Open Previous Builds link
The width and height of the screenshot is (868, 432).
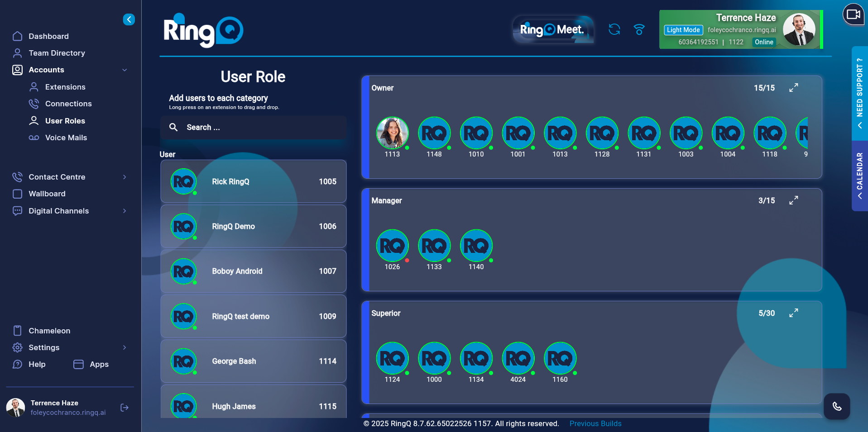[595, 423]
